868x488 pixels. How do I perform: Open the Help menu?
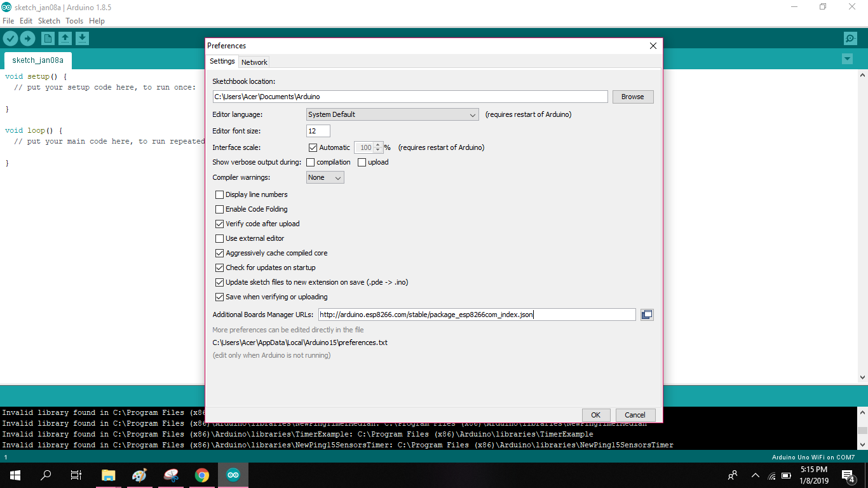pos(97,21)
